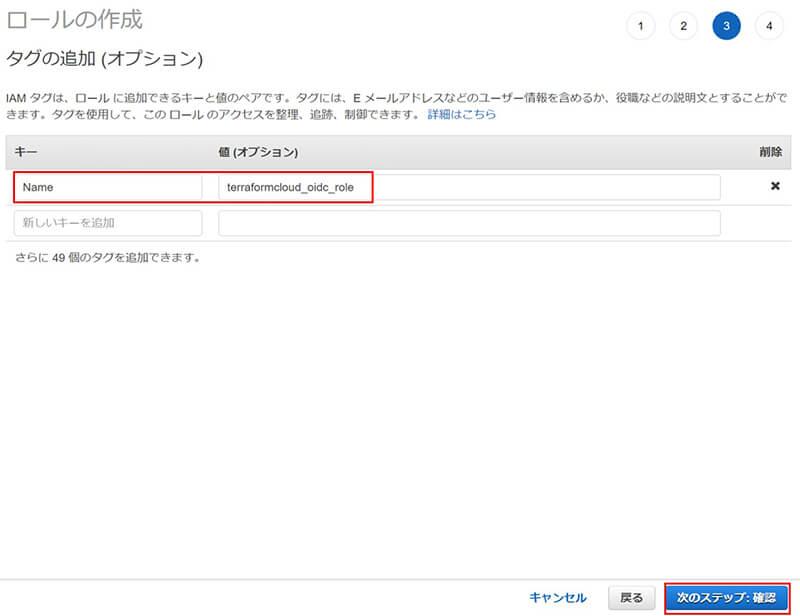Open the 詳細はこちら link
Viewport: 800px width, 616px height.
pyautogui.click(x=462, y=114)
